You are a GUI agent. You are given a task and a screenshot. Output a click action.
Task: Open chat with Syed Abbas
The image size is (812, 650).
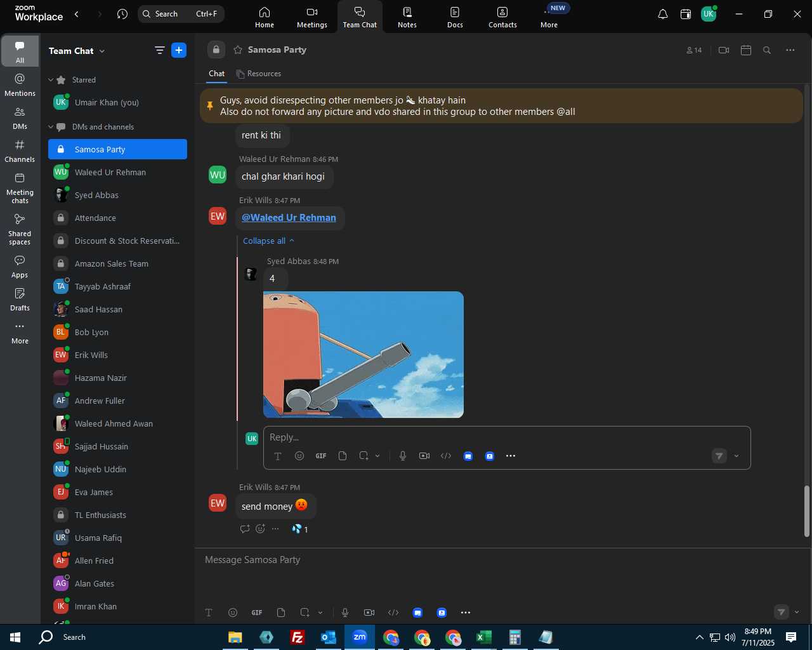117,195
